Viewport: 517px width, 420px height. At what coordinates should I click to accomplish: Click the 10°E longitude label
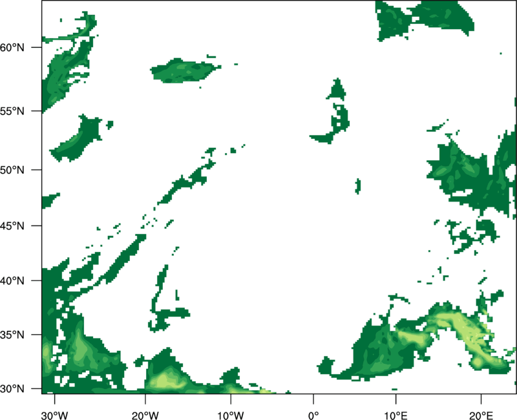(396, 415)
